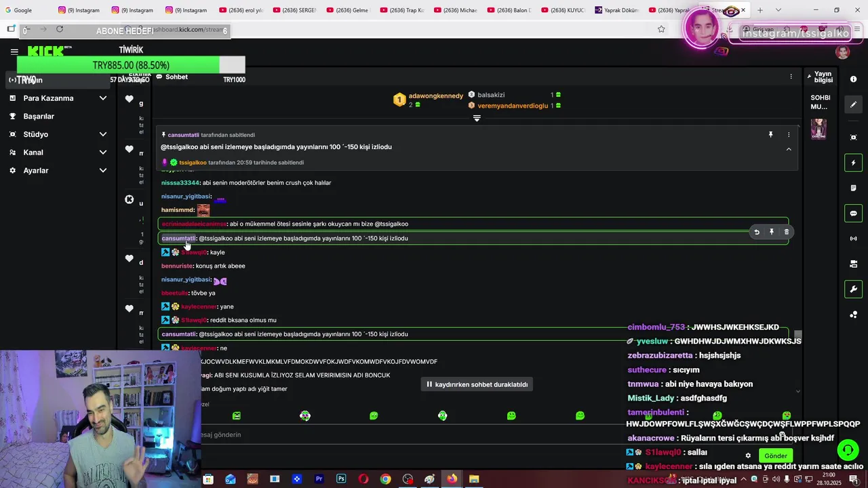
Task: Click balsakizi in leaderboard
Action: coord(491,95)
